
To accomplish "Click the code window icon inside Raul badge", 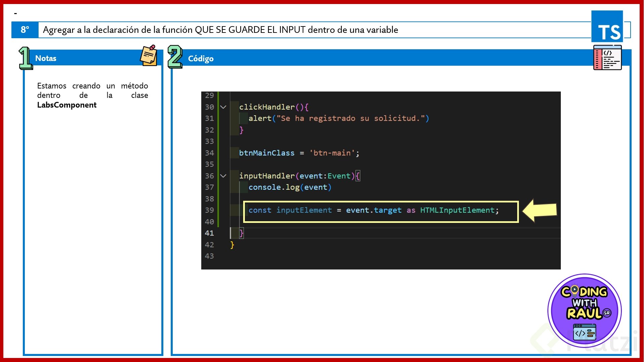I will click(x=585, y=332).
